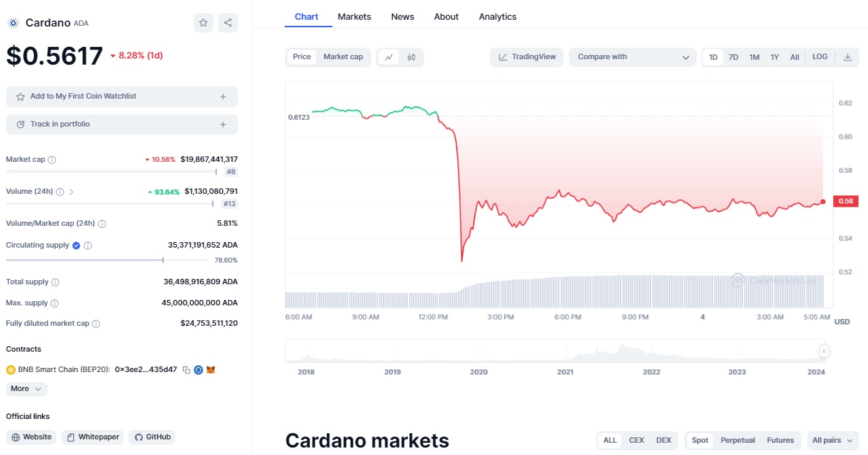Switch to line chart view icon

(389, 57)
